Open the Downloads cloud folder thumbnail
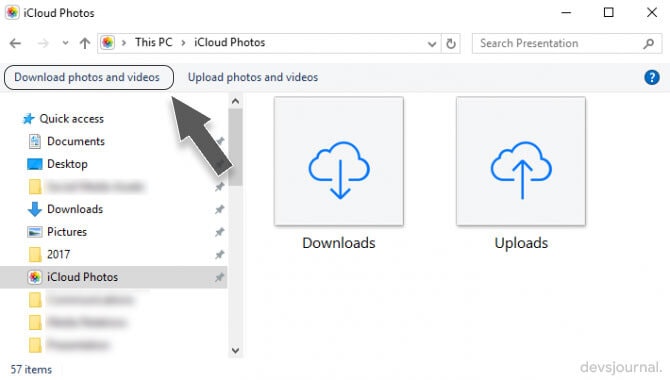The image size is (670, 380). click(339, 161)
